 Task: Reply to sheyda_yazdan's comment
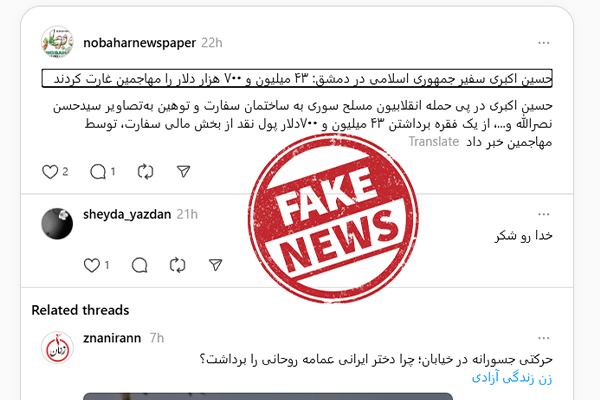coord(140,265)
